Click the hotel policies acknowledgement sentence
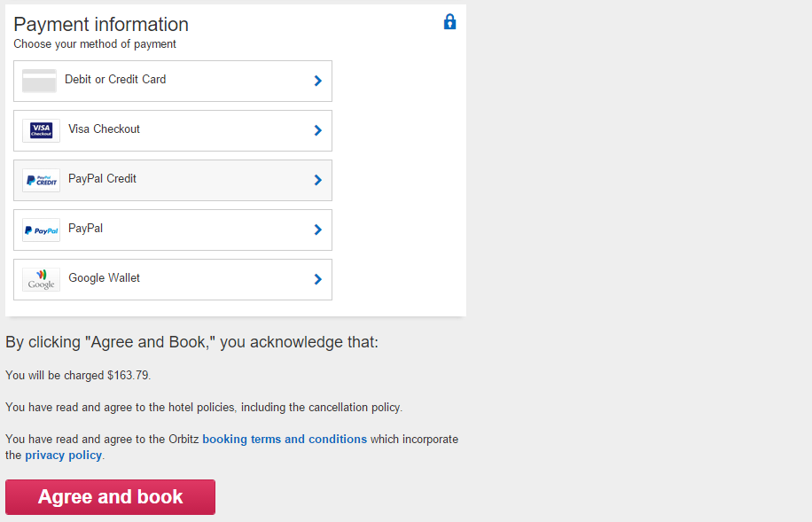Image resolution: width=812 pixels, height=522 pixels. 204,408
